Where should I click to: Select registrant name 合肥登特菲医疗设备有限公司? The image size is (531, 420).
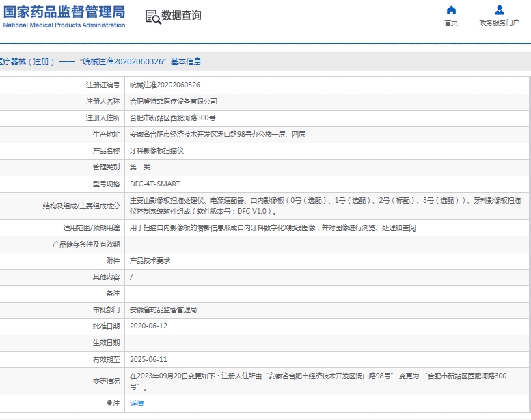(x=174, y=102)
